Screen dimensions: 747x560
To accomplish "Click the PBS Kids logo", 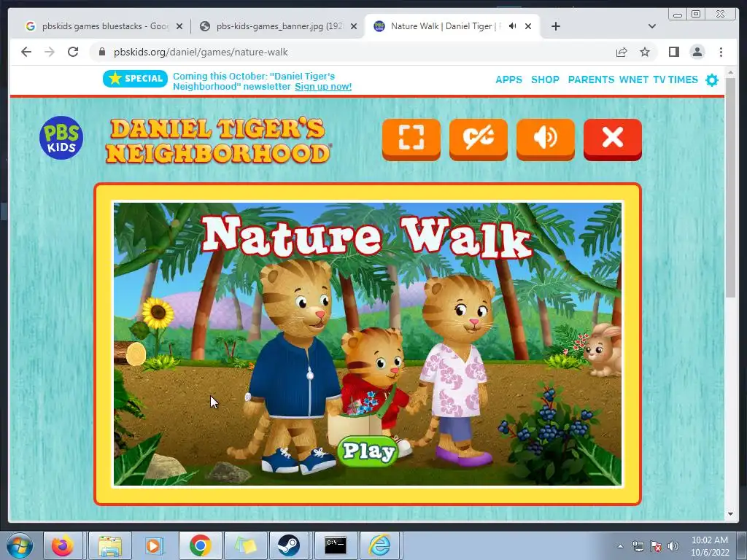I will click(x=61, y=138).
